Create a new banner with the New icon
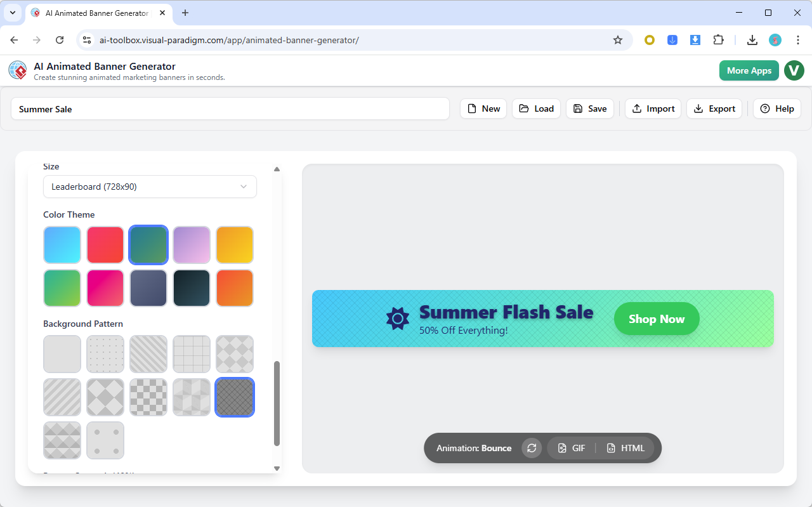 pos(483,109)
